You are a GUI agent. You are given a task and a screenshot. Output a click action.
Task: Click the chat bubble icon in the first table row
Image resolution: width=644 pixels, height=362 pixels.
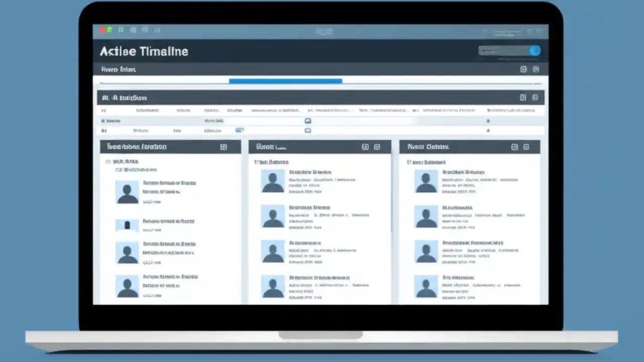(x=307, y=121)
